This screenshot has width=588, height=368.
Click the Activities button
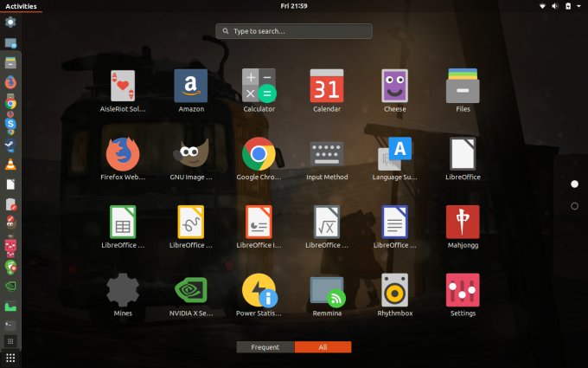[21, 6]
